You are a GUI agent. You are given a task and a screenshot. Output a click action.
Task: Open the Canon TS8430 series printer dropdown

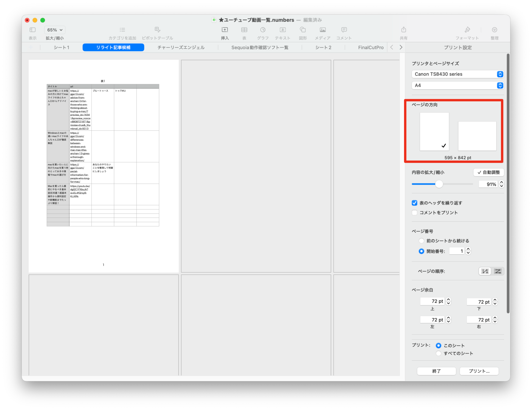click(457, 74)
